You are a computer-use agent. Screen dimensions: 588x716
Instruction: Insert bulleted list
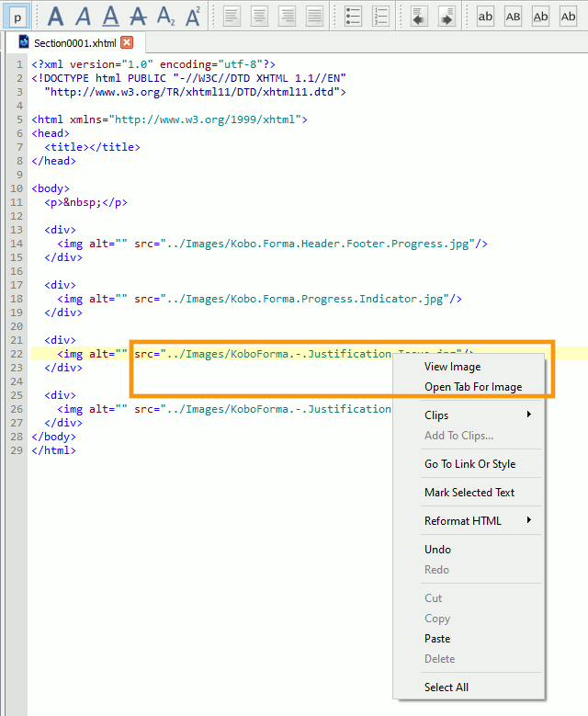(x=353, y=17)
